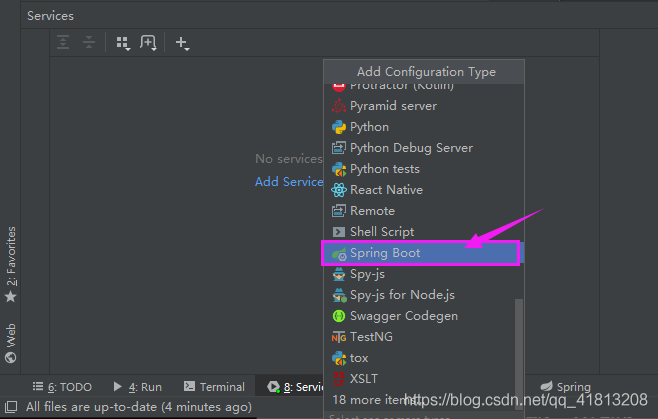Click the Python tests icon
658x419 pixels.
click(338, 169)
